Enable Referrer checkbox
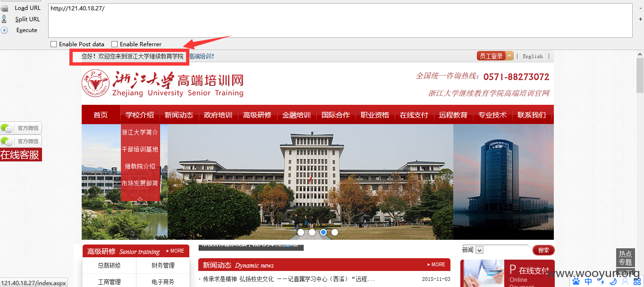The image size is (644, 287). 114,44
